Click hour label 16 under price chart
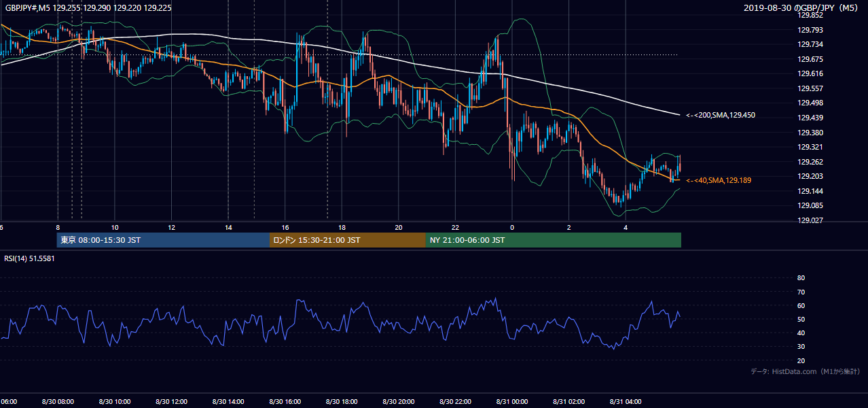Screen dimensions: 868x408 [x=285, y=227]
